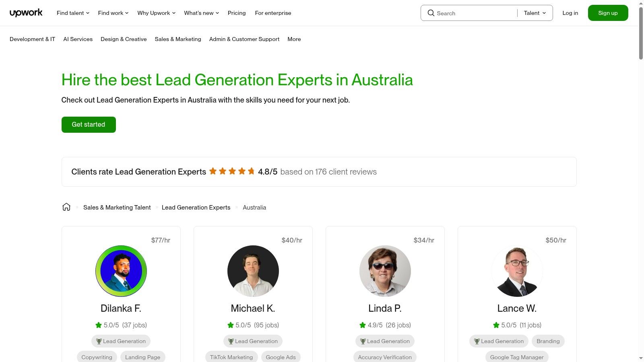Select Development & IT category
This screenshot has width=644, height=362.
tap(32, 39)
